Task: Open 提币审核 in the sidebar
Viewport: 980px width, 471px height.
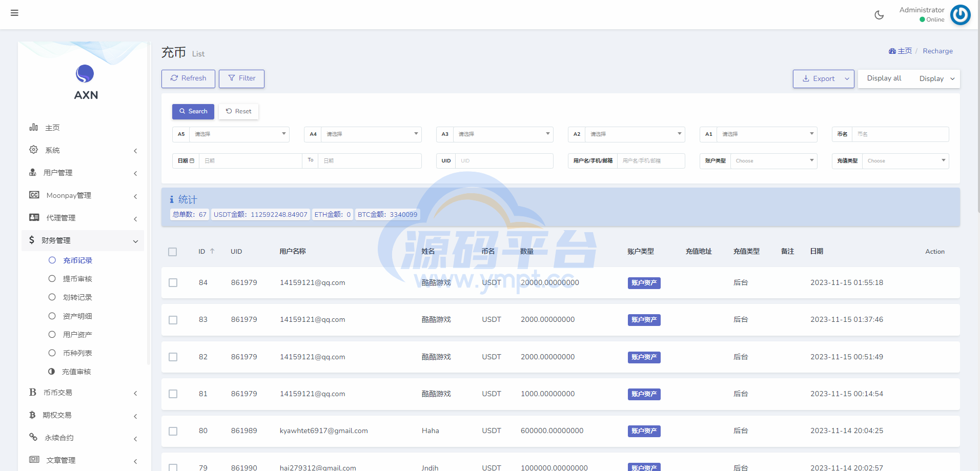Action: (77, 279)
